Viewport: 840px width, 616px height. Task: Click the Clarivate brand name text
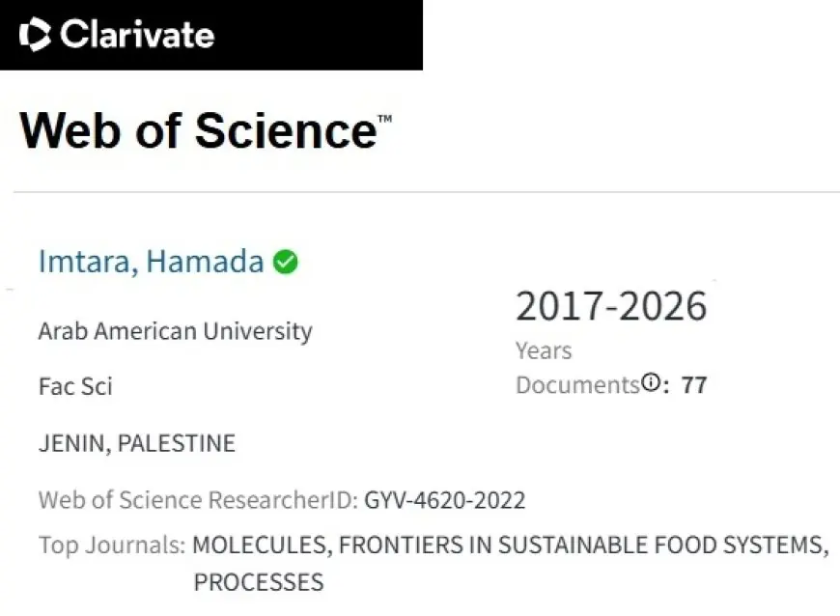tap(136, 35)
